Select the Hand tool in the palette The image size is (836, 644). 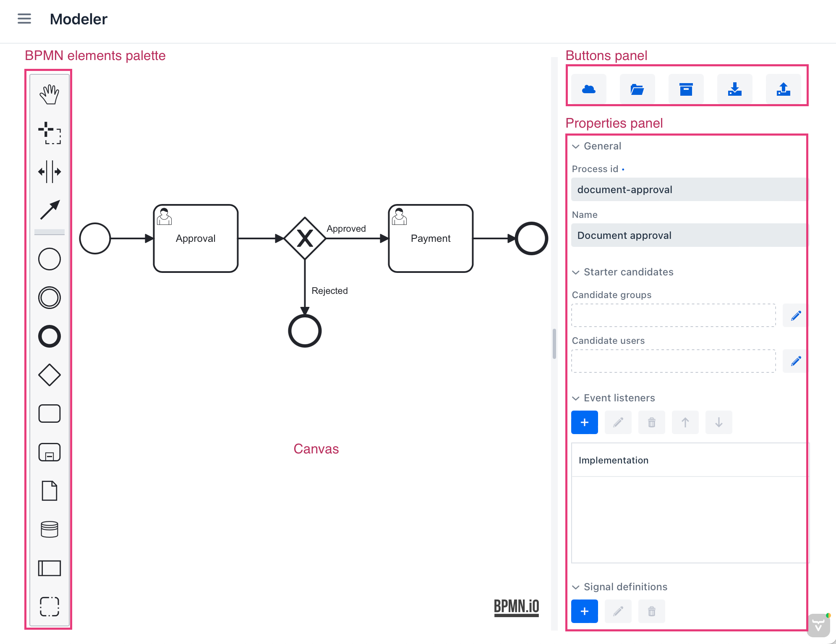(49, 94)
